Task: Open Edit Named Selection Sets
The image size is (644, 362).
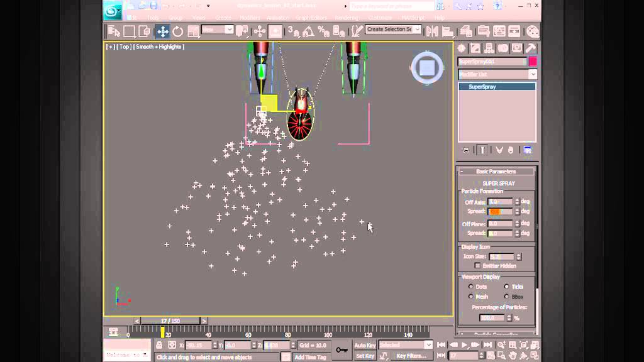Action: point(357,31)
